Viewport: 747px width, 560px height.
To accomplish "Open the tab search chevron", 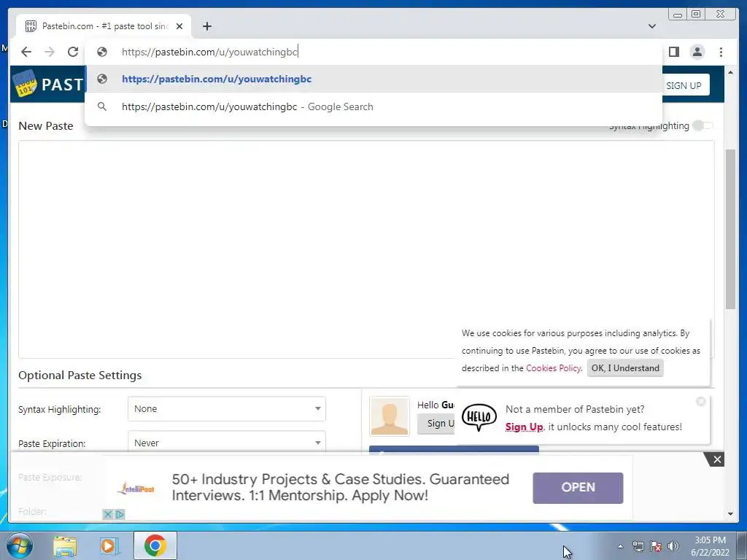I will (x=652, y=26).
